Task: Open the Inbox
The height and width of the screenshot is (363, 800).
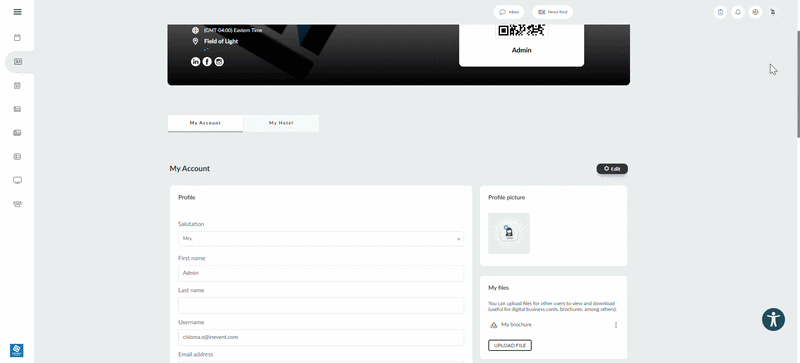Action: coord(509,12)
